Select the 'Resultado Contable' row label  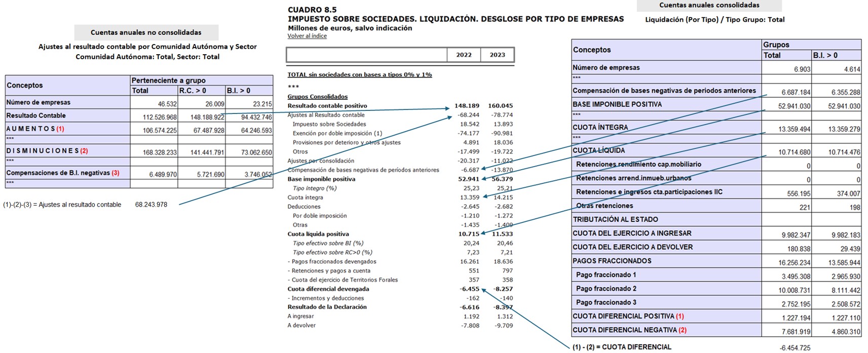[x=36, y=115]
